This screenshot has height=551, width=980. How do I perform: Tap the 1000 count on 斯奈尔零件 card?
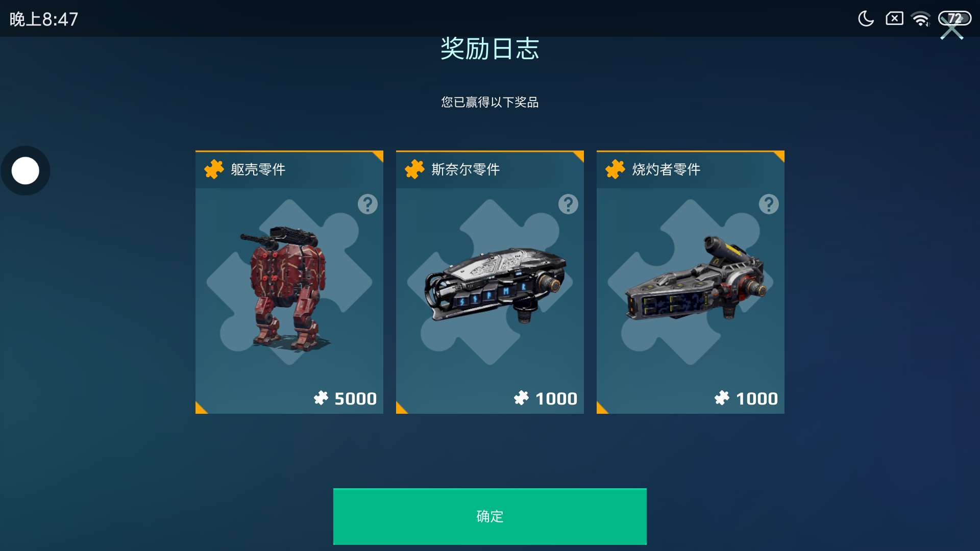(x=556, y=398)
